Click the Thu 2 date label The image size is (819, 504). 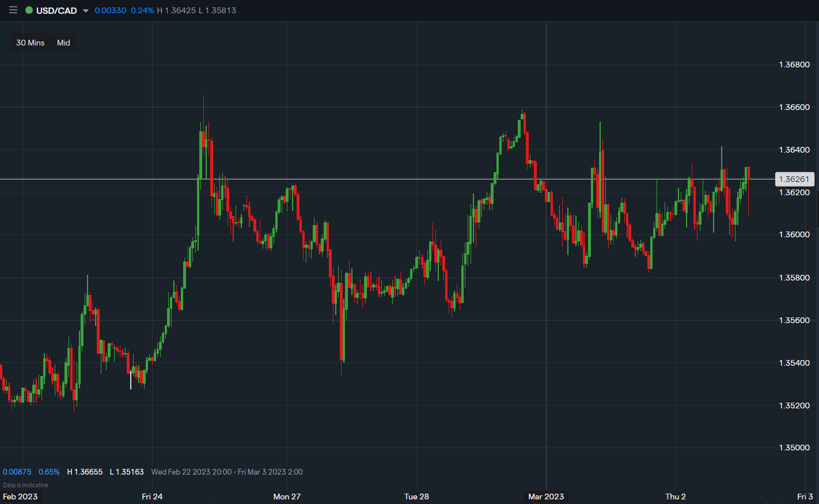676,497
